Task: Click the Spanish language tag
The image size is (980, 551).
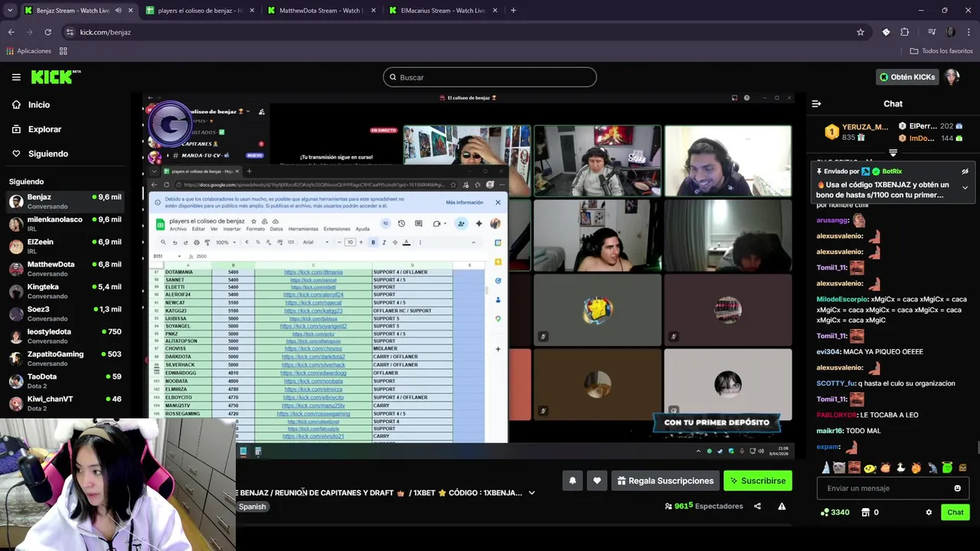Action: pos(252,507)
